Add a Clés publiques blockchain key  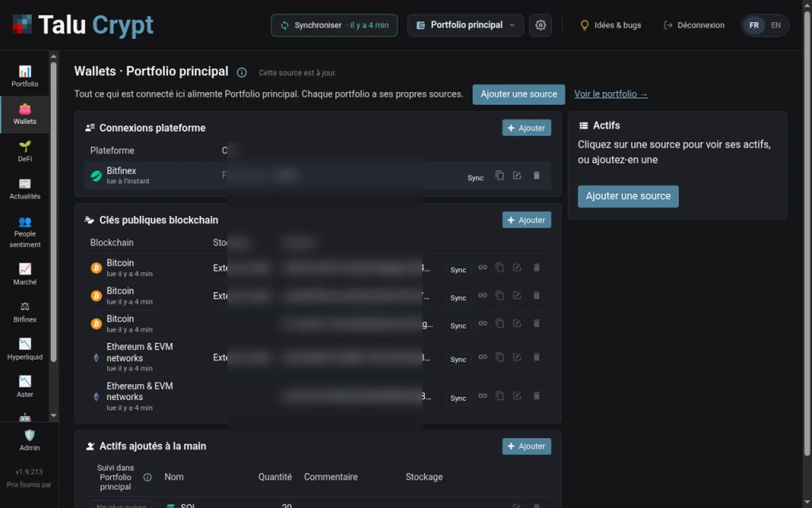click(x=526, y=220)
